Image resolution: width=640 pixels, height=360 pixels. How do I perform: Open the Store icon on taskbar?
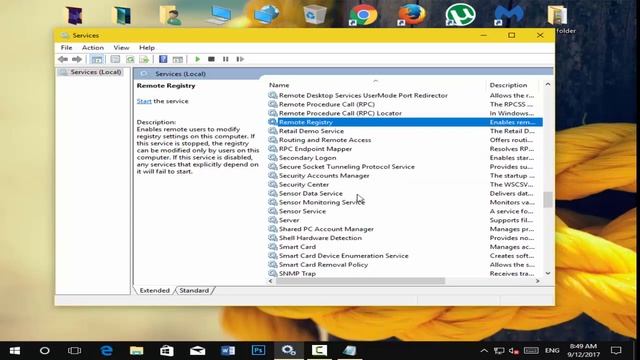pos(167,351)
